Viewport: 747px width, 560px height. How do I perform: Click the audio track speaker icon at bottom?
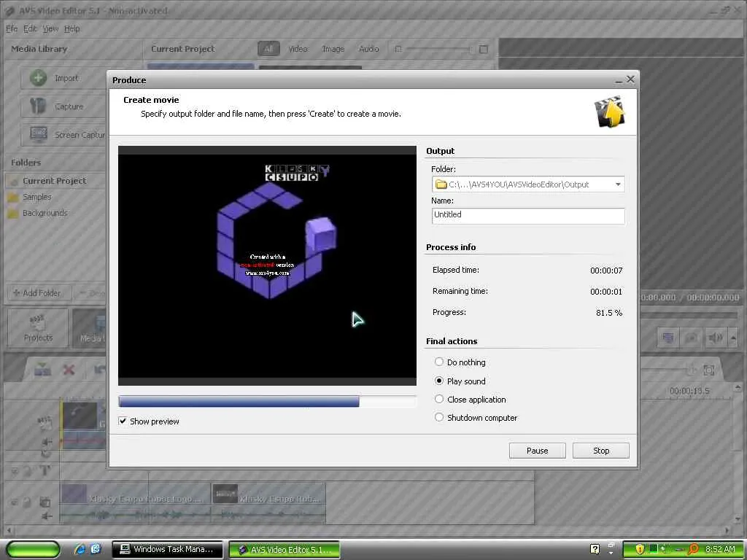tap(46, 516)
